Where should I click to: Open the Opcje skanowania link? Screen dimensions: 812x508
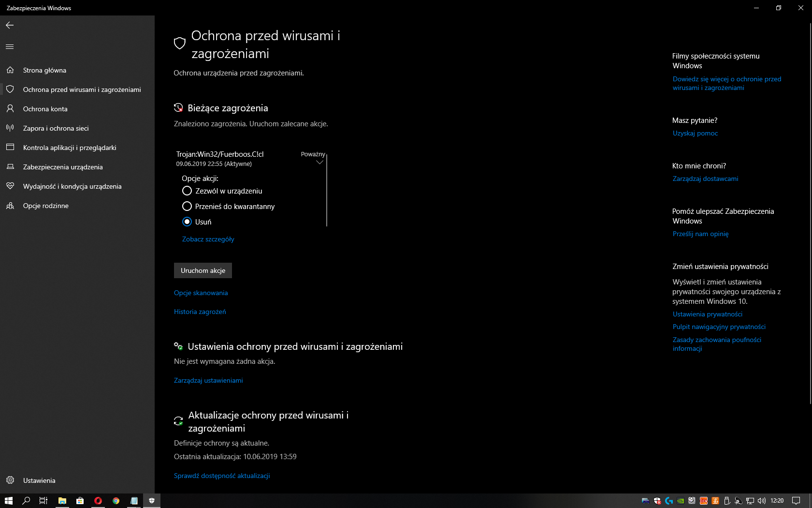point(201,293)
